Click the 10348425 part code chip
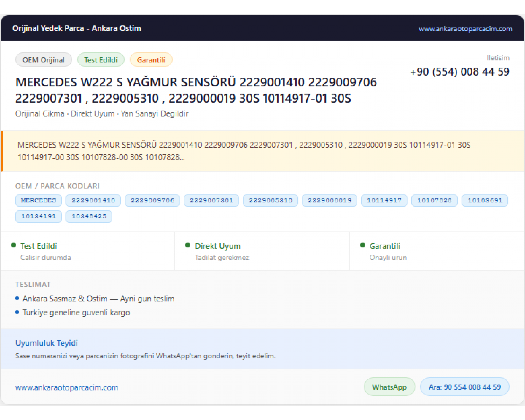 (x=89, y=216)
